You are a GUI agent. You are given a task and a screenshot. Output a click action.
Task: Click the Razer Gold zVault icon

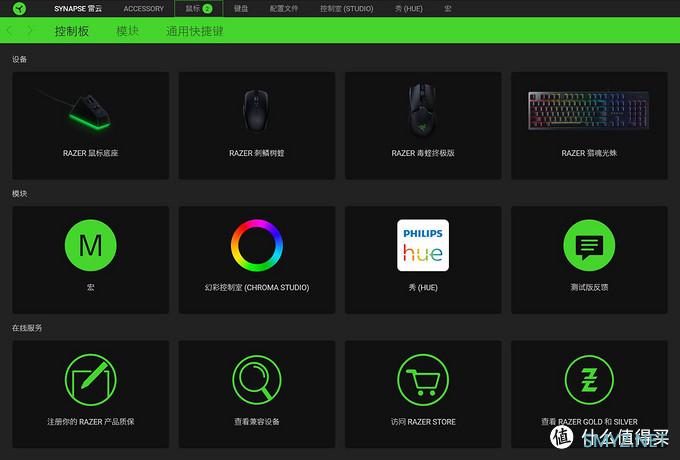[x=589, y=380]
